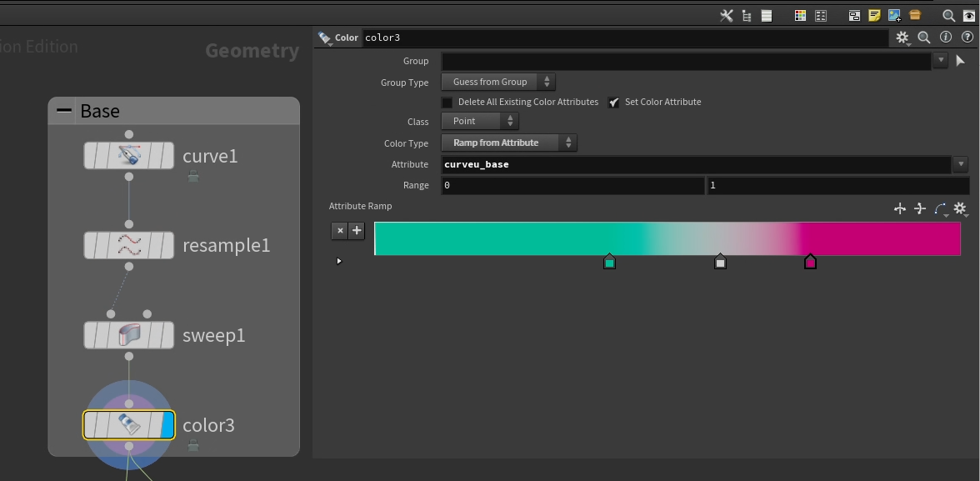Open the Class dropdown set to Point
980x481 pixels.
click(479, 121)
